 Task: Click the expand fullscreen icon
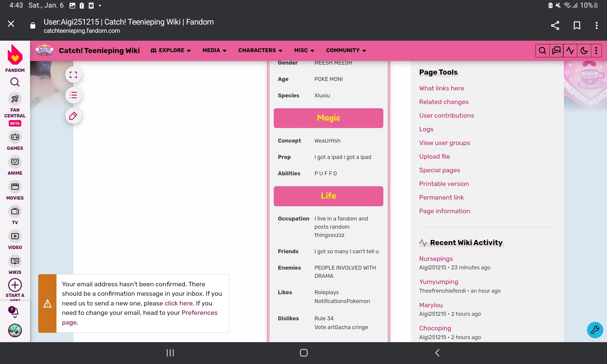(73, 75)
